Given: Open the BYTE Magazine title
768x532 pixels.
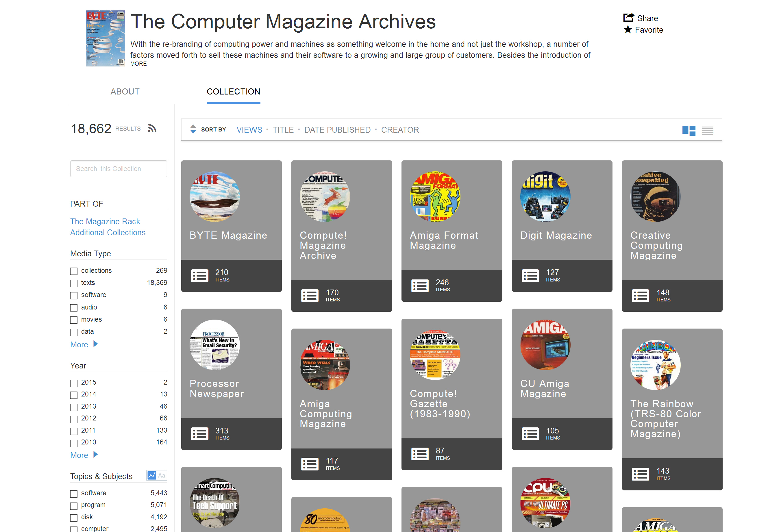Looking at the screenshot, I should 228,235.
